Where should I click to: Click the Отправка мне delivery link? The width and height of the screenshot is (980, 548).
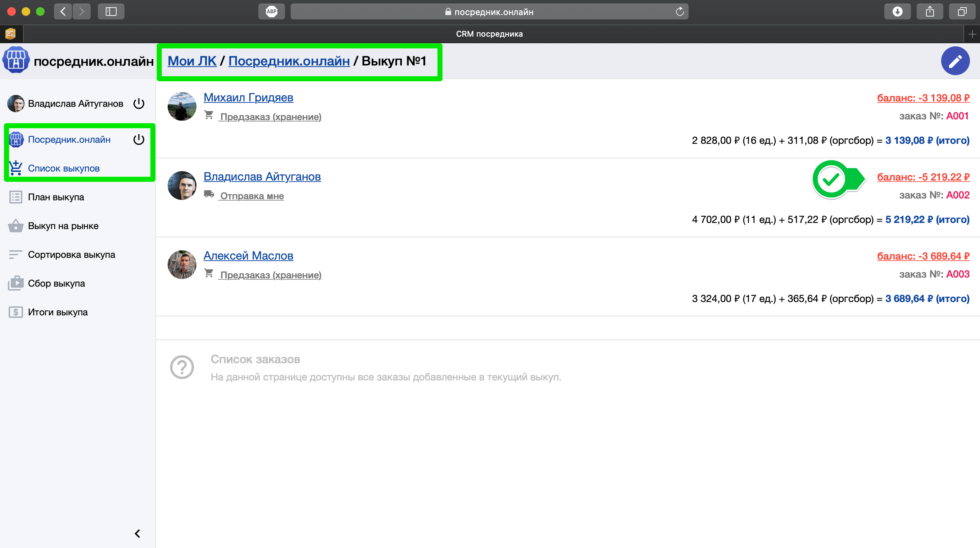pos(251,196)
